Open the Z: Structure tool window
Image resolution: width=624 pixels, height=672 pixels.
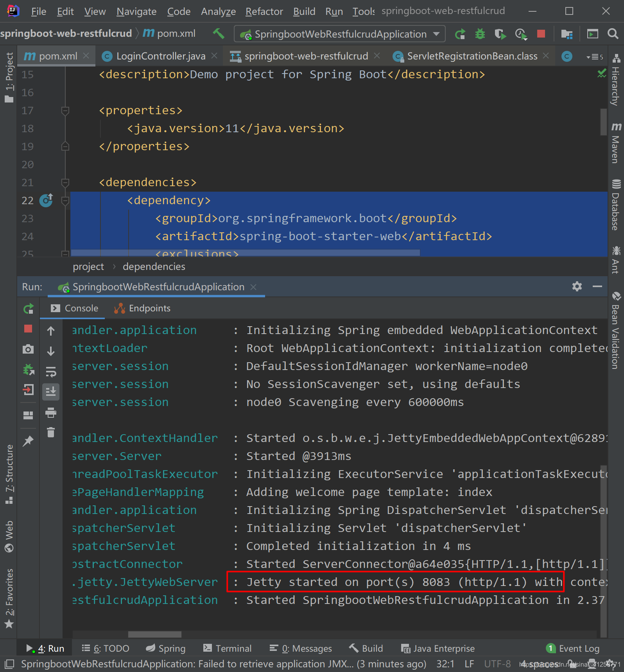tap(9, 474)
